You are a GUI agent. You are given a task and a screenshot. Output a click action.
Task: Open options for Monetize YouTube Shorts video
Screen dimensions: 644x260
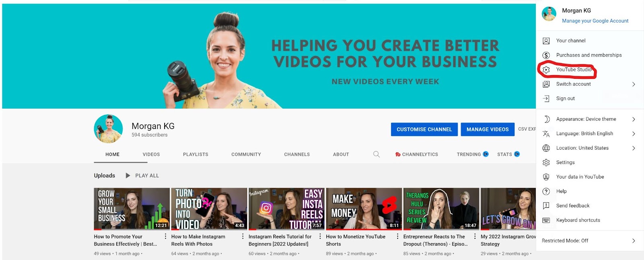click(398, 236)
